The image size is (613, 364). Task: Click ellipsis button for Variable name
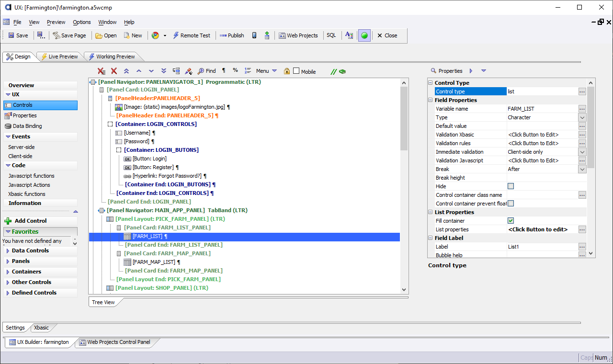(x=582, y=109)
